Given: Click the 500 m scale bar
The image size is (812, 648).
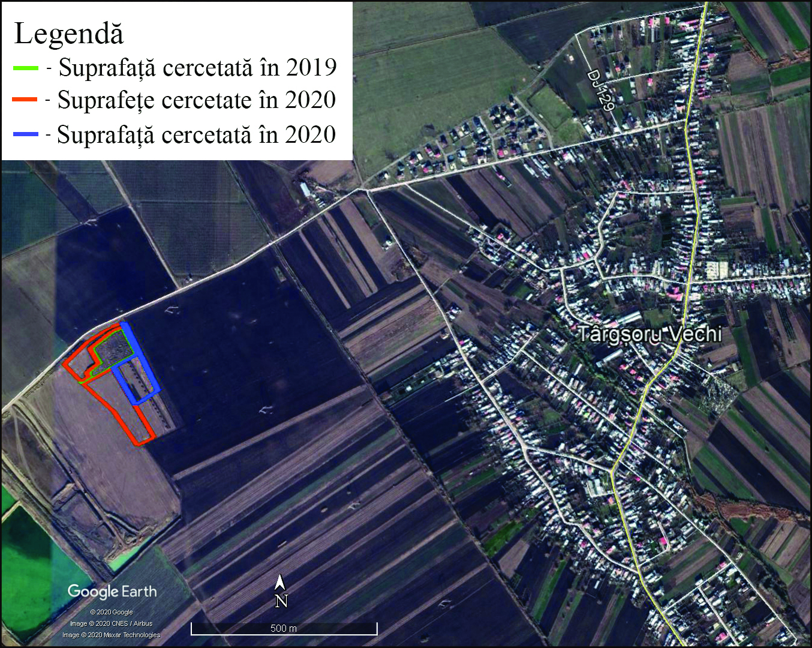Looking at the screenshot, I should [x=284, y=629].
